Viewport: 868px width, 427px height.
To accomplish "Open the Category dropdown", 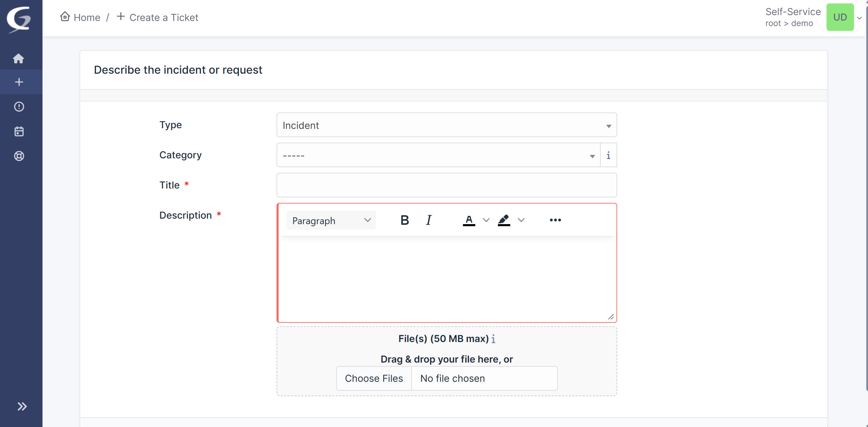I will [438, 156].
